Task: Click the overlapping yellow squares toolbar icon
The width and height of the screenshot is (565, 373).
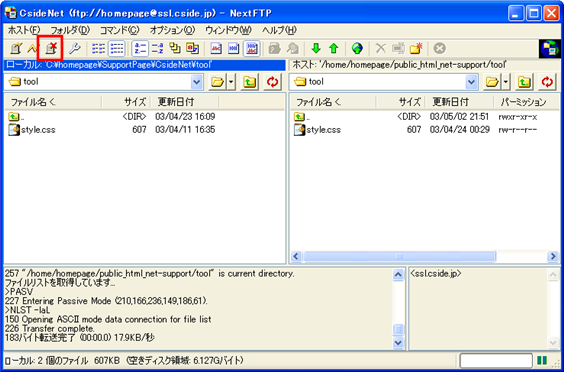Action: point(175,48)
